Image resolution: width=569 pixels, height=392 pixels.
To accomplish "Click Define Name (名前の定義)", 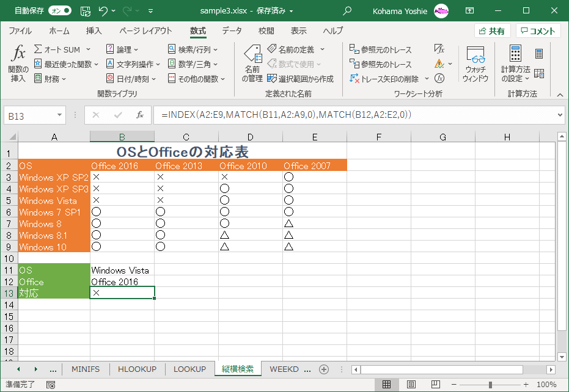I will [x=292, y=49].
